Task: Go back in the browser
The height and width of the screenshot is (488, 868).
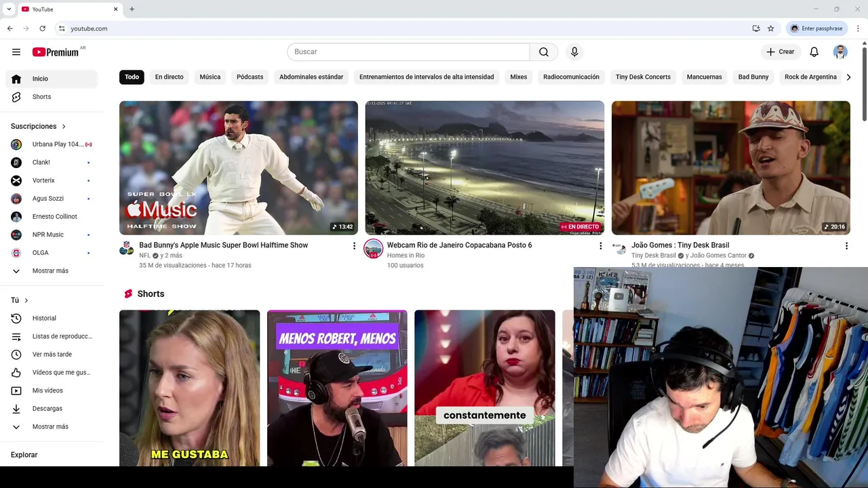Action: 9,28
